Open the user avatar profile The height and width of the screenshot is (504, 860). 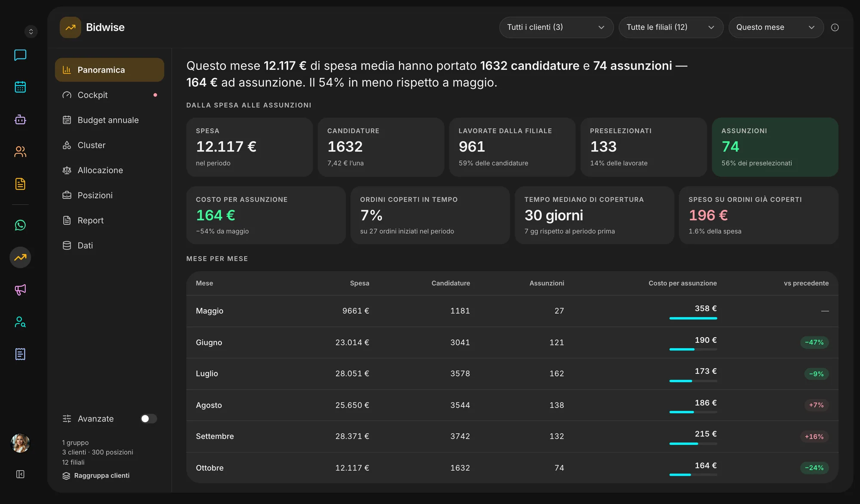[x=20, y=443]
